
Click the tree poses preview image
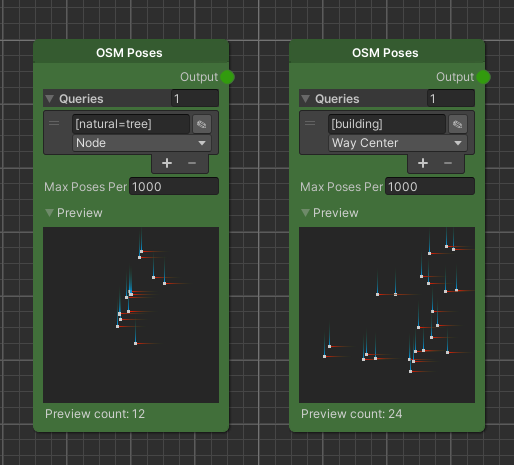pos(131,315)
